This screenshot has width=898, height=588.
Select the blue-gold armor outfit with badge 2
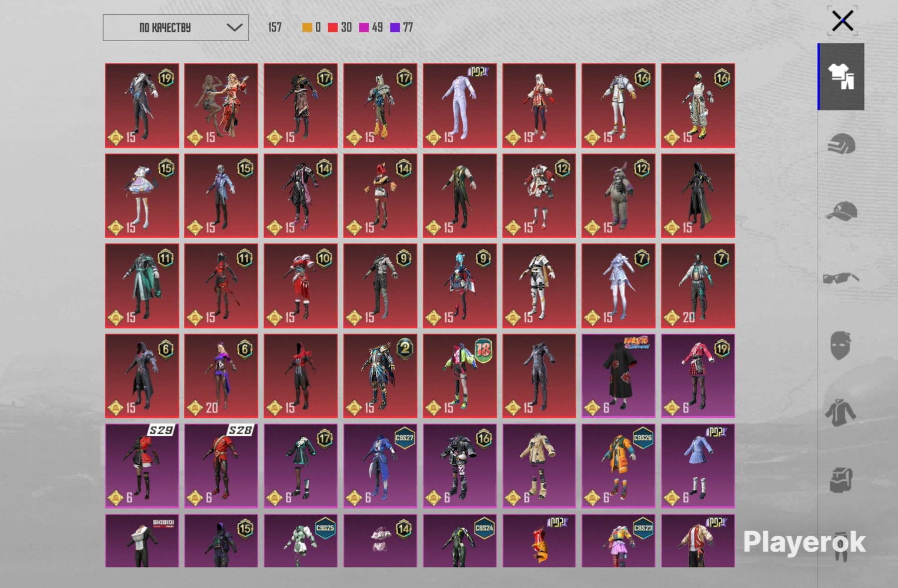click(x=380, y=376)
